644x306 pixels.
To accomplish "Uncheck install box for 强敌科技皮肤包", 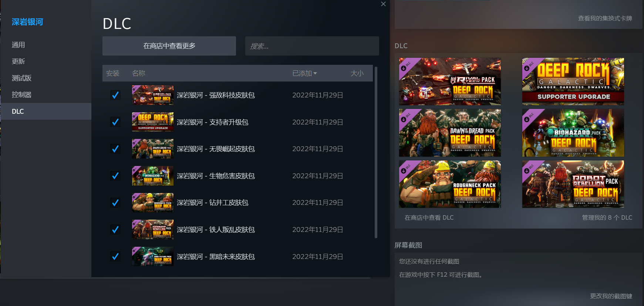I will [115, 95].
